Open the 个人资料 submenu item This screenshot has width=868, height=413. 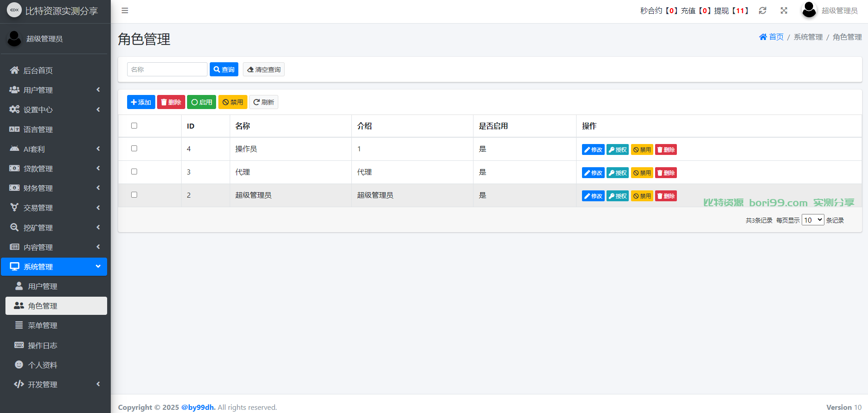56,365
